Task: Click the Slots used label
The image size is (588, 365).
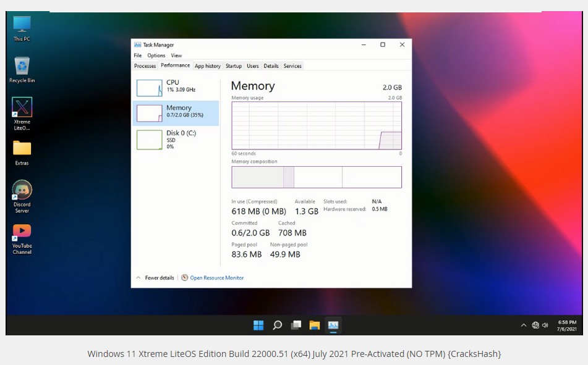Action: 335,201
